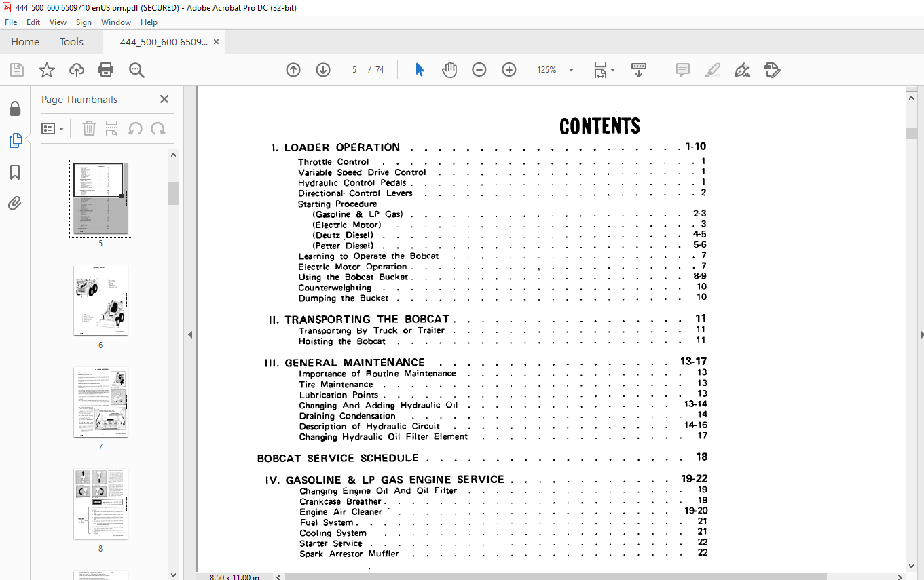Open the Sign menu

(84, 22)
